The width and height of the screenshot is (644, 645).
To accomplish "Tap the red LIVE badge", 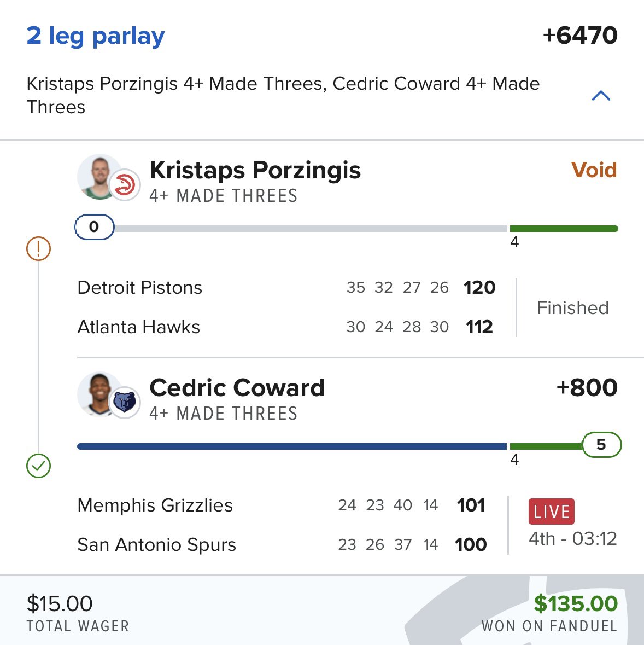I will (551, 512).
